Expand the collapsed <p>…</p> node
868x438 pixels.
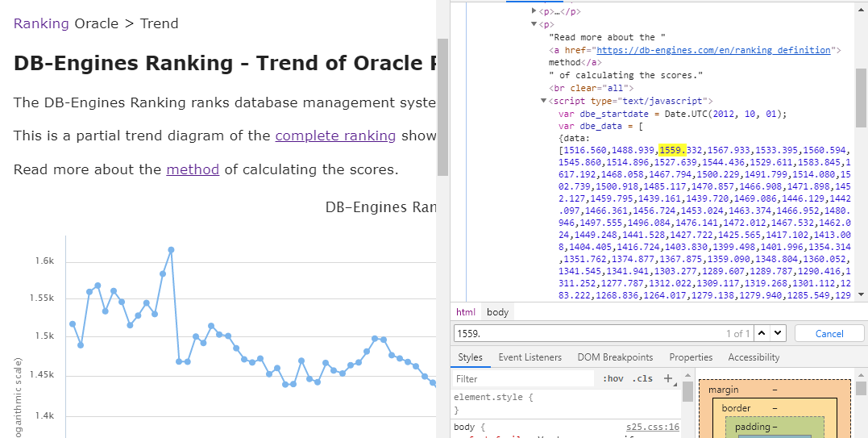coord(534,11)
